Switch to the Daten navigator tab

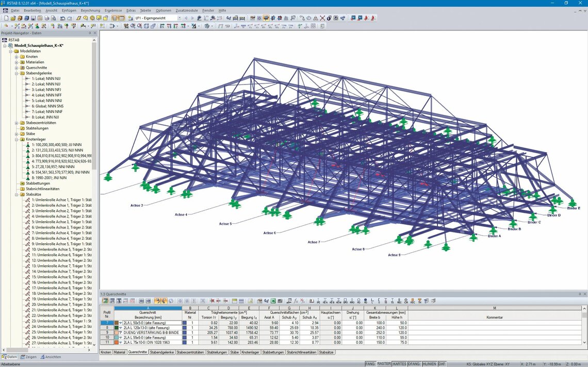(x=9, y=357)
